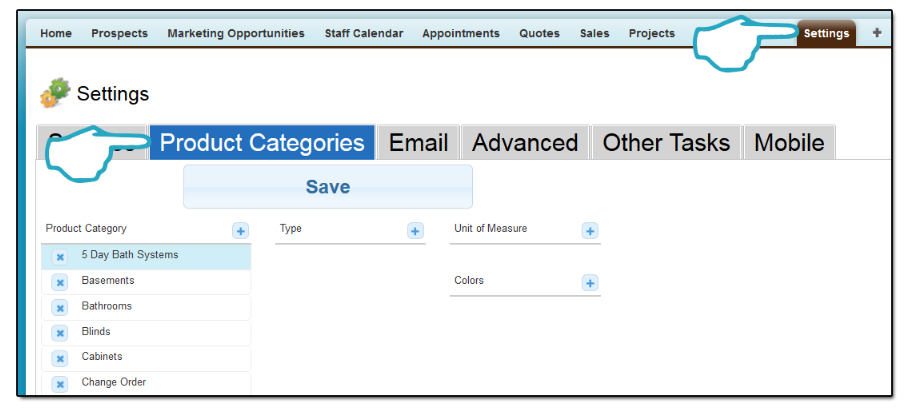
Task: Remove the Bathrooms category with x icon
Action: tap(59, 308)
